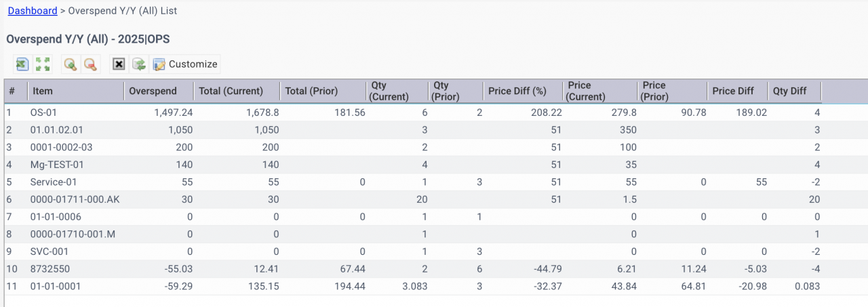Click the zoom out magnifier icon

(90, 64)
